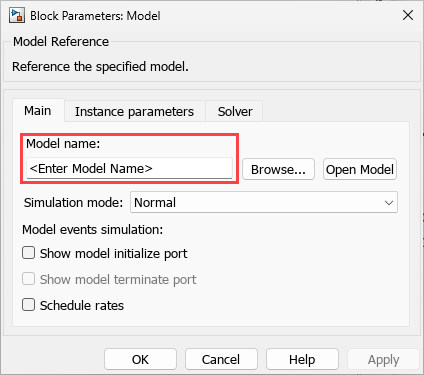The image size is (424, 375).
Task: Click 'Reference the specified model.' description
Action: coord(100,67)
